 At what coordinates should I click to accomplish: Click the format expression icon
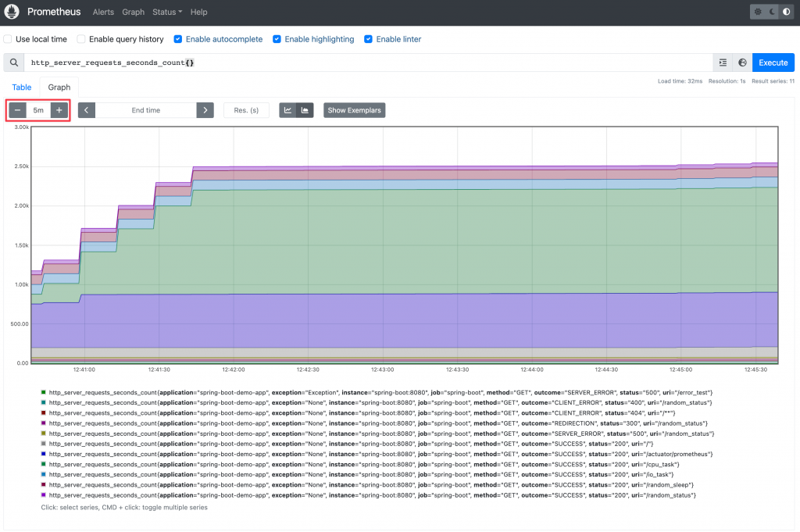(x=723, y=62)
